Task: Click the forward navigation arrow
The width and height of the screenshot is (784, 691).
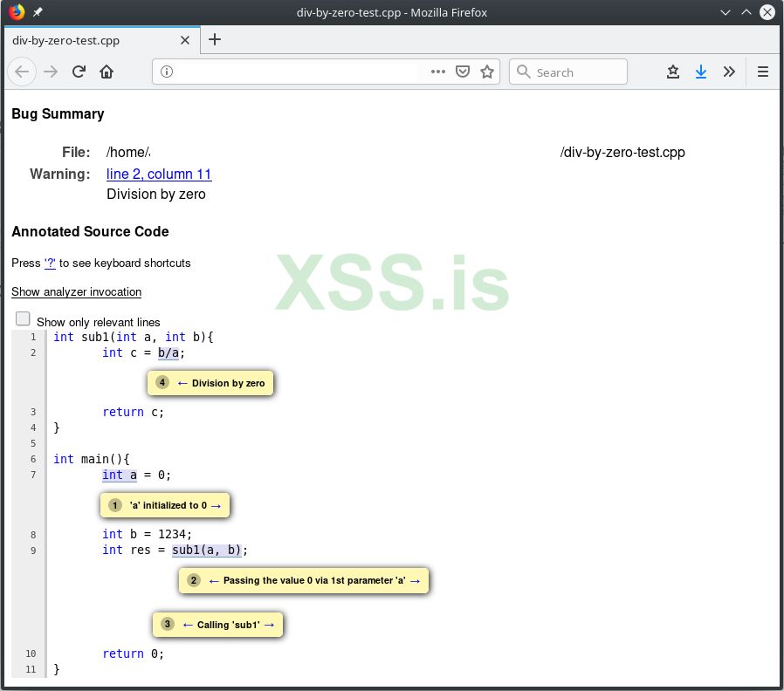Action: (x=51, y=72)
